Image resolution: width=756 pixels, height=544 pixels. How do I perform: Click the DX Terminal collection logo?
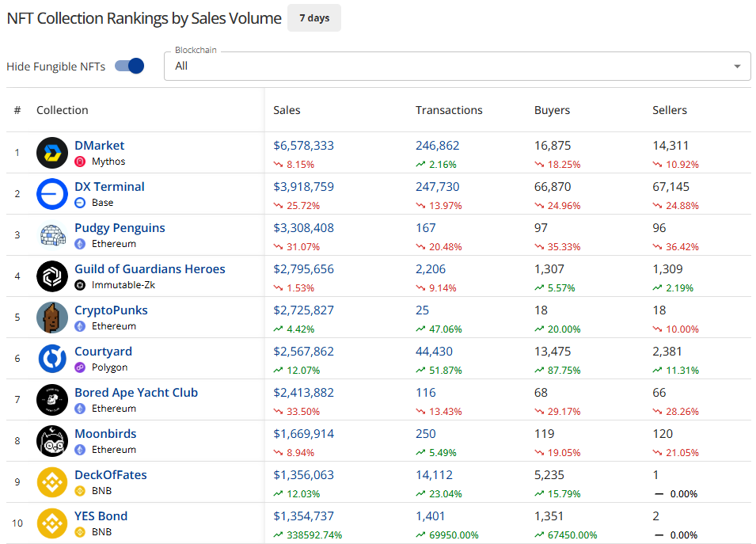click(x=52, y=194)
